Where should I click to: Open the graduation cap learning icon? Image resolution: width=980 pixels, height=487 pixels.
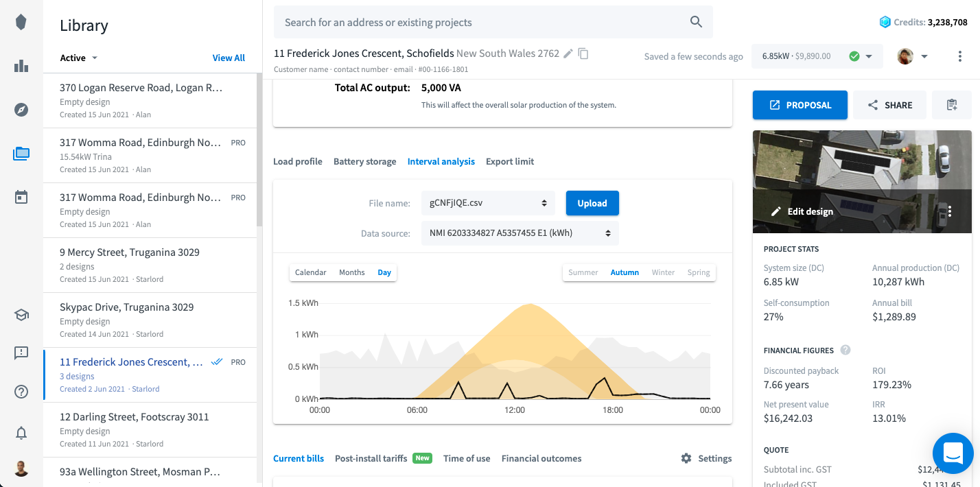[x=21, y=314]
